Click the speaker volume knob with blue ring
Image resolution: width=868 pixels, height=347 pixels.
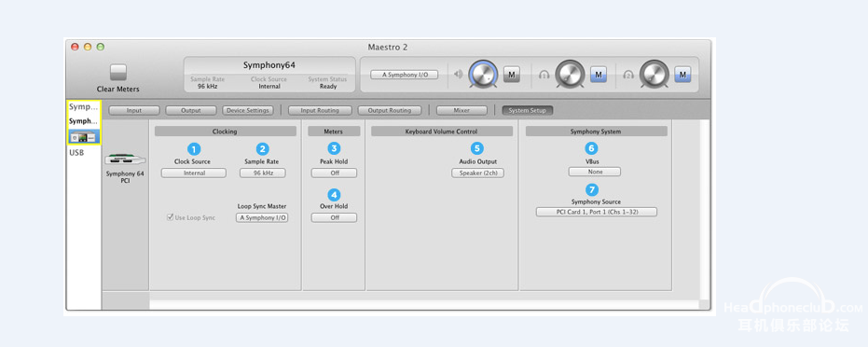coord(483,75)
